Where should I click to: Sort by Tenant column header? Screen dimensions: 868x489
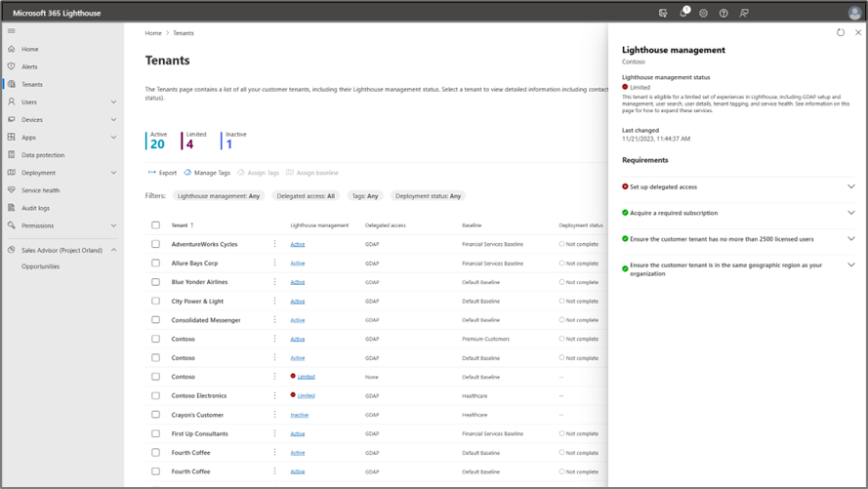[x=183, y=225]
